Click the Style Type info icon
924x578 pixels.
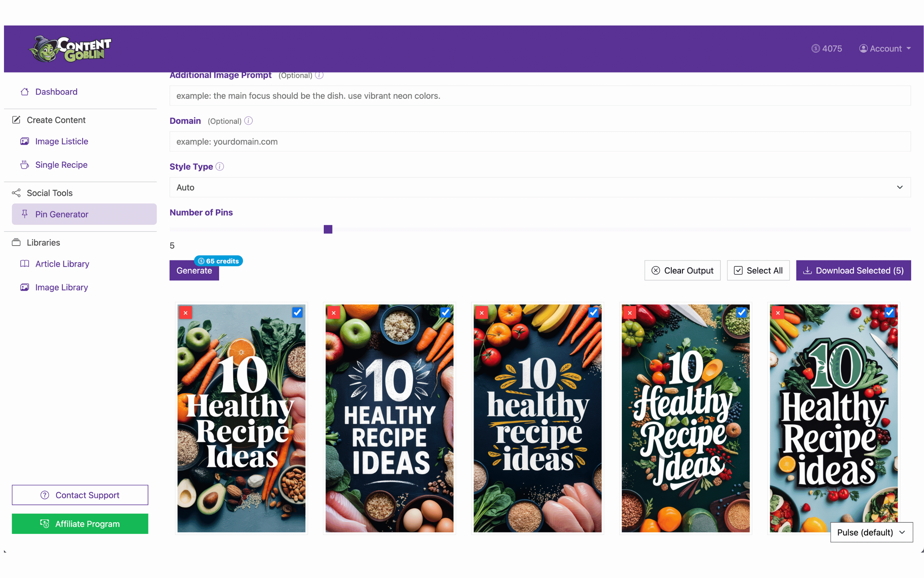[x=220, y=167]
